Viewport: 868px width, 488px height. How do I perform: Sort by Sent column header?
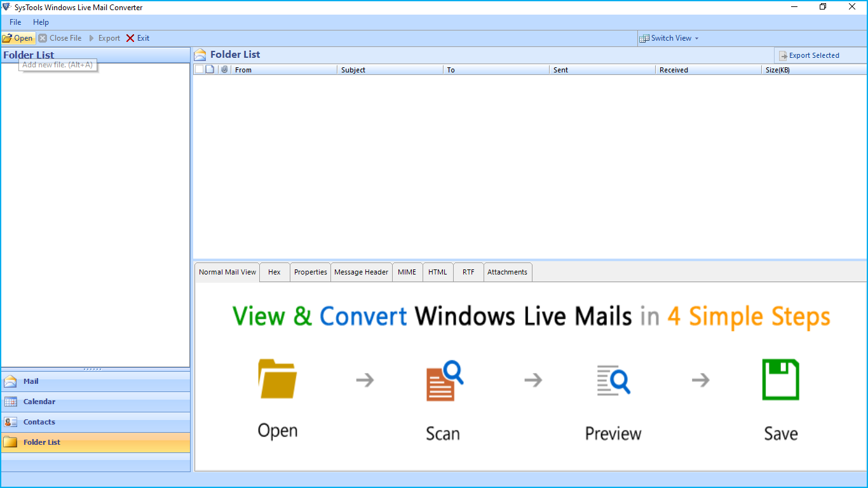[x=602, y=70]
